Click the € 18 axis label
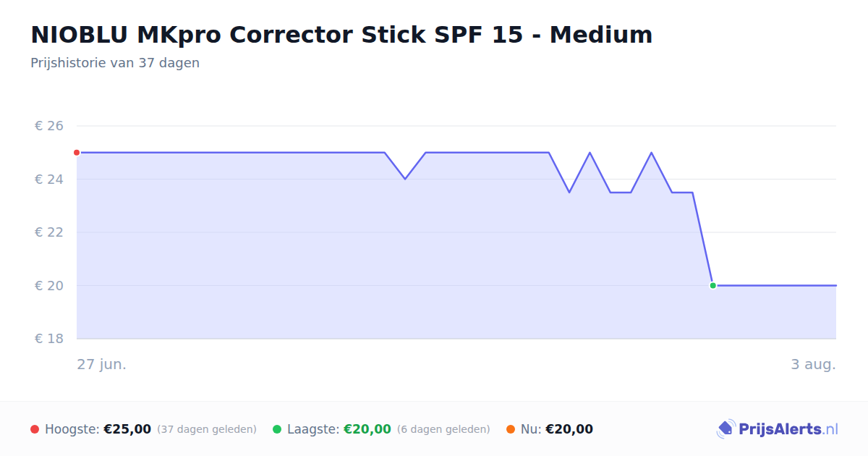This screenshot has width=868, height=456. (x=49, y=339)
